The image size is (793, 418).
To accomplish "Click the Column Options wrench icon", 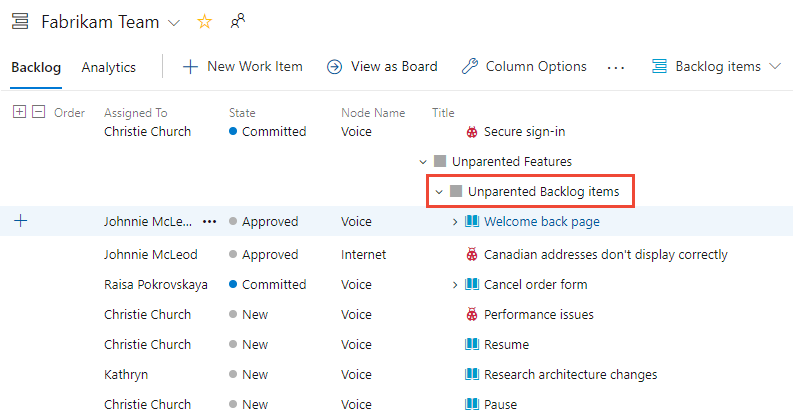I will pos(469,67).
